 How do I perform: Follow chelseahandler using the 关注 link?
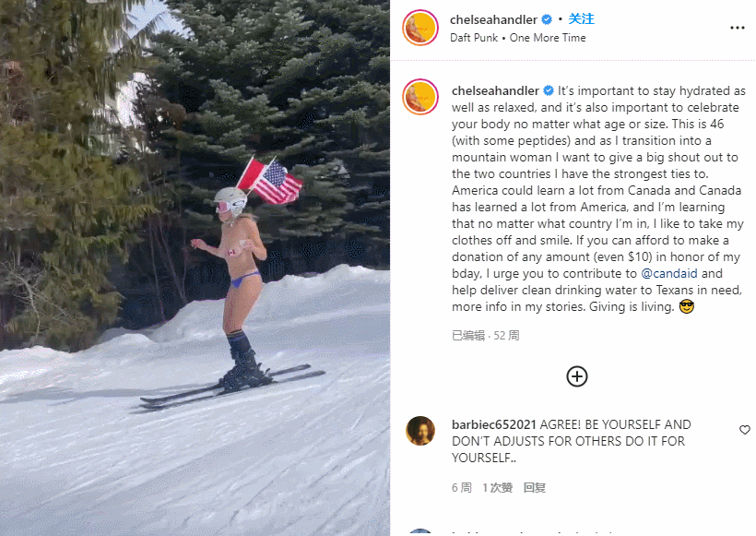tap(581, 19)
